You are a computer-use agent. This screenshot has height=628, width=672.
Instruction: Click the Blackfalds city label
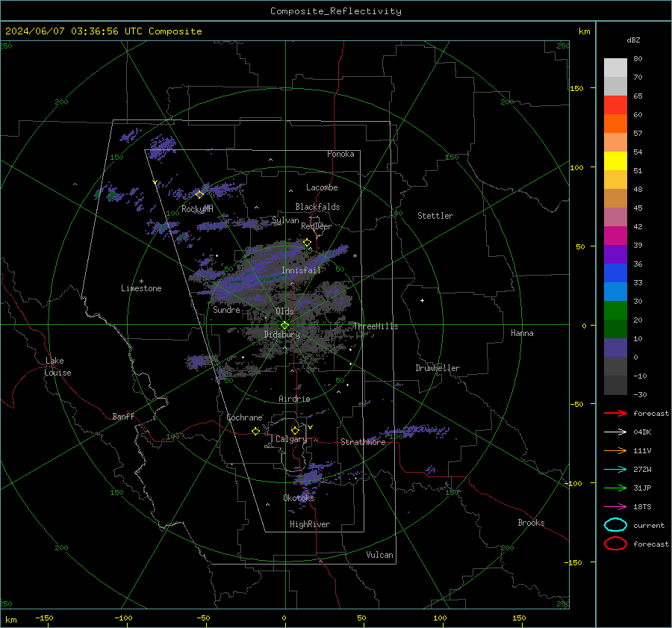click(x=317, y=207)
